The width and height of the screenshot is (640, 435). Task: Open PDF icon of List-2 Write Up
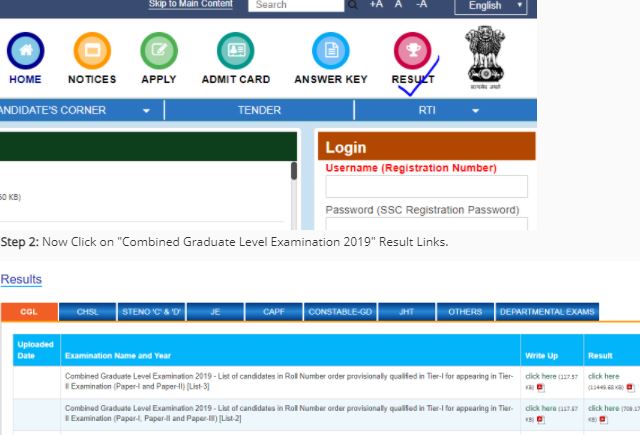point(540,419)
